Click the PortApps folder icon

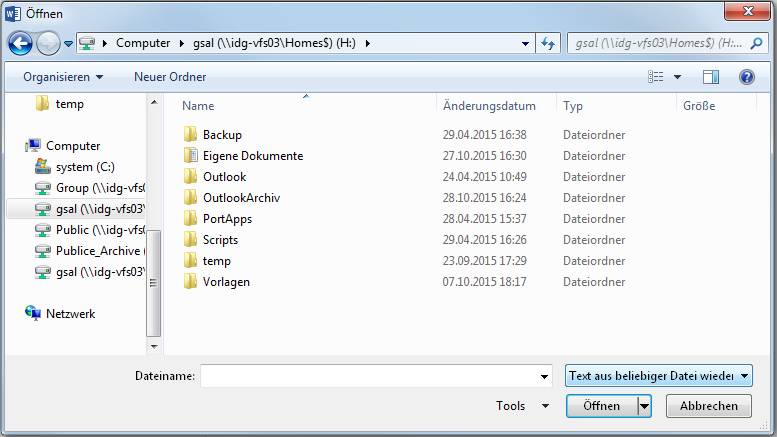[190, 218]
